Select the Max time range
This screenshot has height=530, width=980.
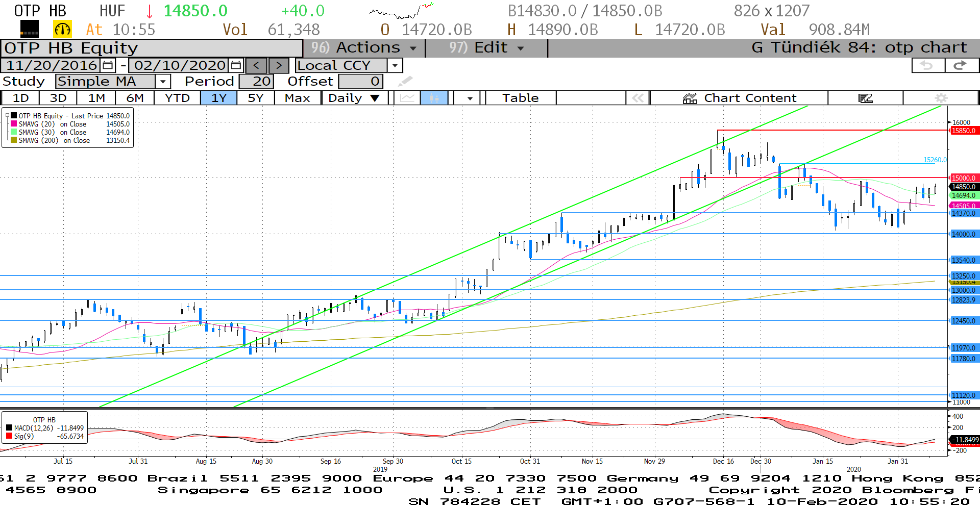298,98
